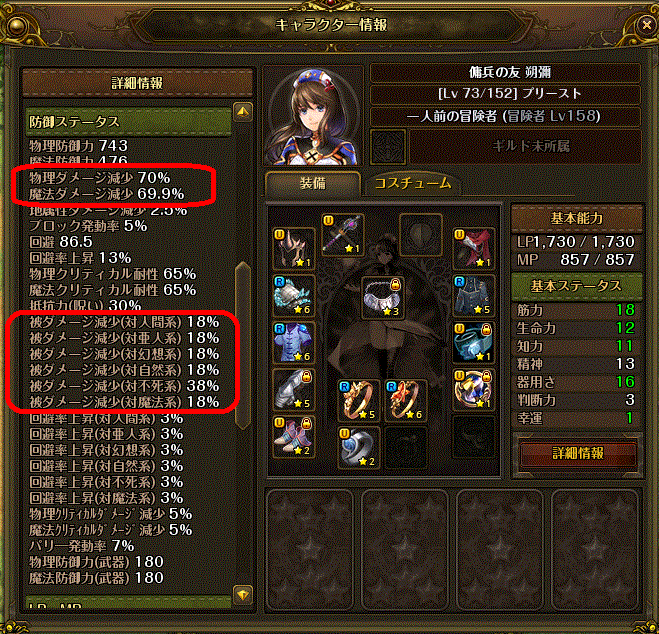
Task: Select the equipped staff weapon icon
Action: pyautogui.click(x=343, y=234)
